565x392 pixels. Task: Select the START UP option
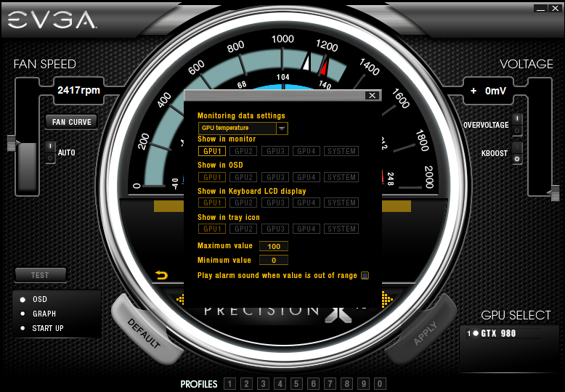42,328
